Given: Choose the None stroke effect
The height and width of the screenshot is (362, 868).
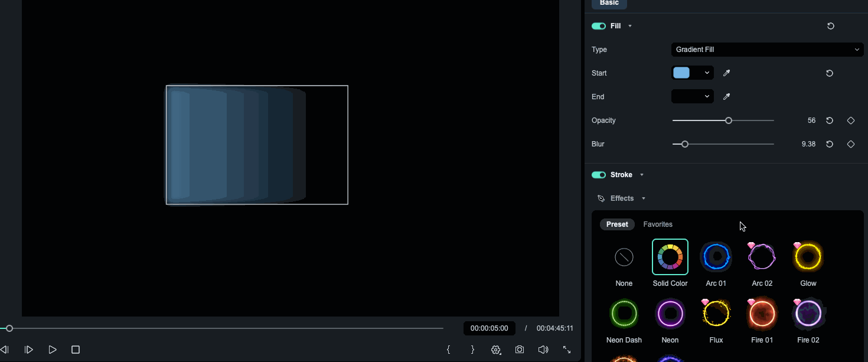Looking at the screenshot, I should (x=624, y=257).
